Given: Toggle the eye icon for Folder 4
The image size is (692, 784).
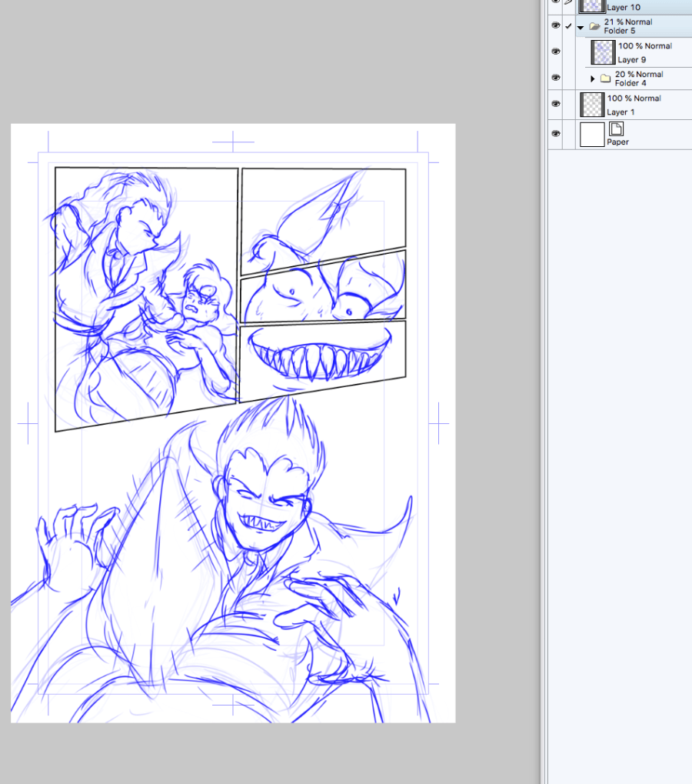Looking at the screenshot, I should (556, 78).
